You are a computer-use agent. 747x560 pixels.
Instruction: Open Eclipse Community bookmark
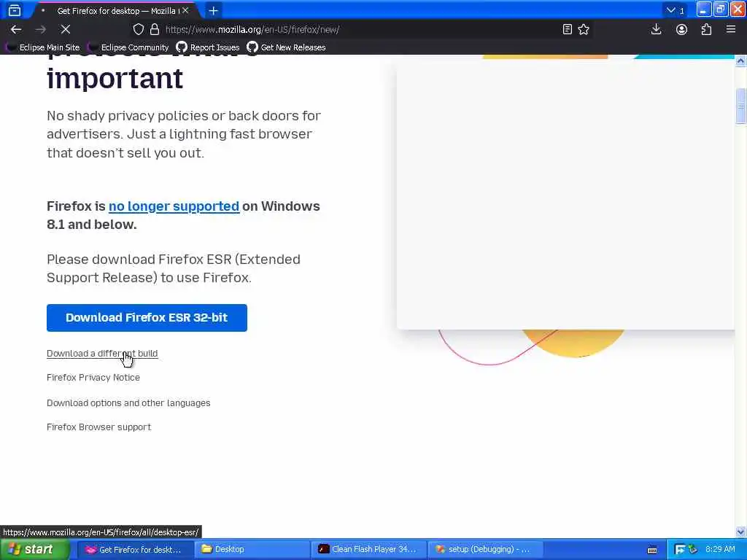click(128, 47)
